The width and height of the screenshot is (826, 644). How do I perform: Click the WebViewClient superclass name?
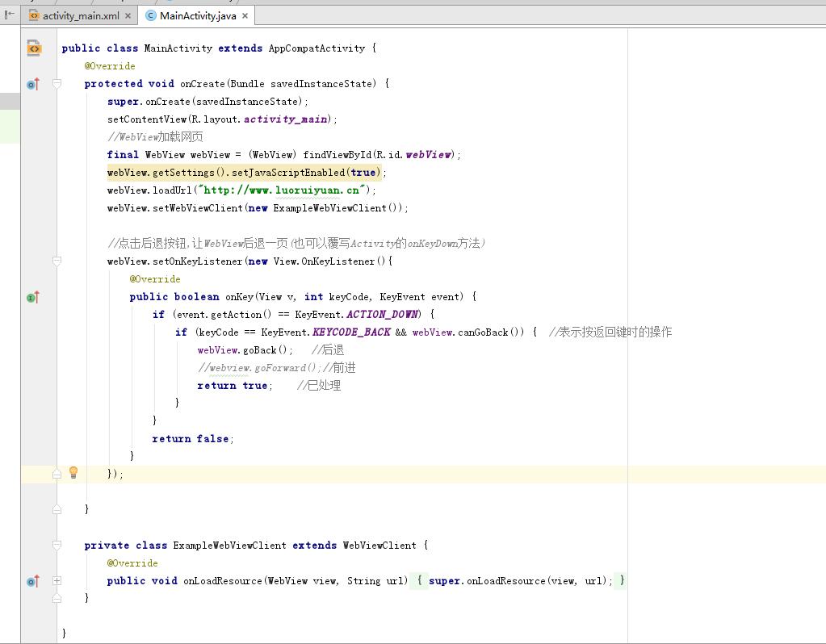pos(379,545)
